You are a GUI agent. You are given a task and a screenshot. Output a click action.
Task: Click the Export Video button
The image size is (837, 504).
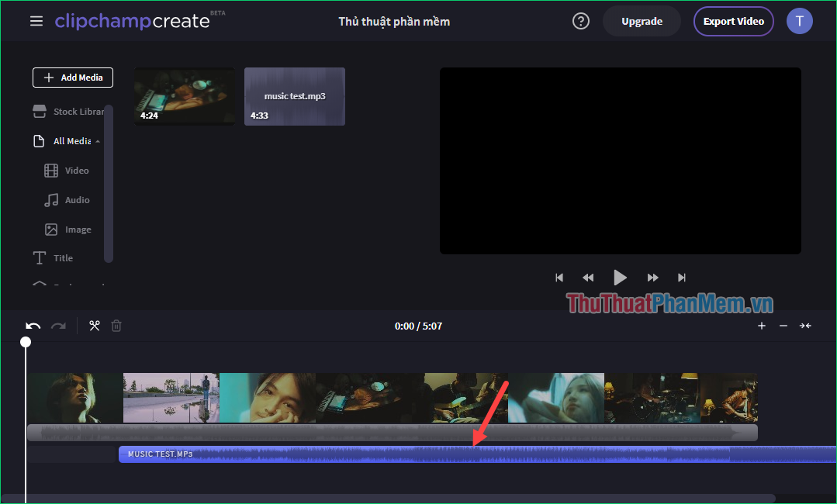point(732,21)
